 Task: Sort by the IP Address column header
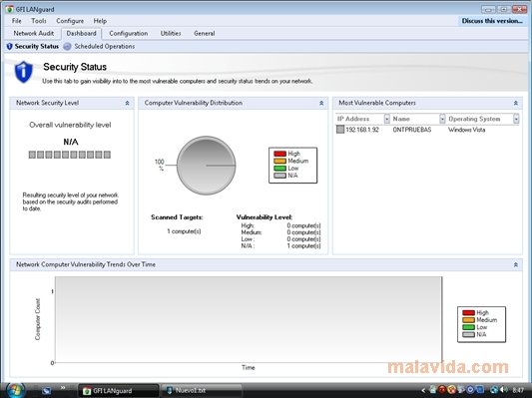360,119
